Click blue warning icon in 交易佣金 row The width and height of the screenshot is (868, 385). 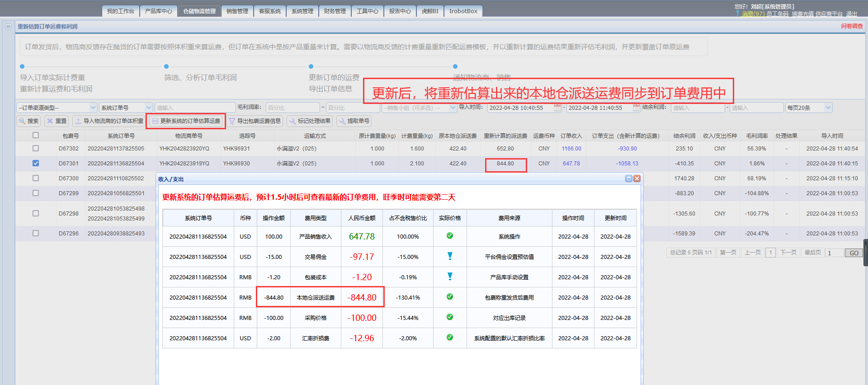(450, 256)
